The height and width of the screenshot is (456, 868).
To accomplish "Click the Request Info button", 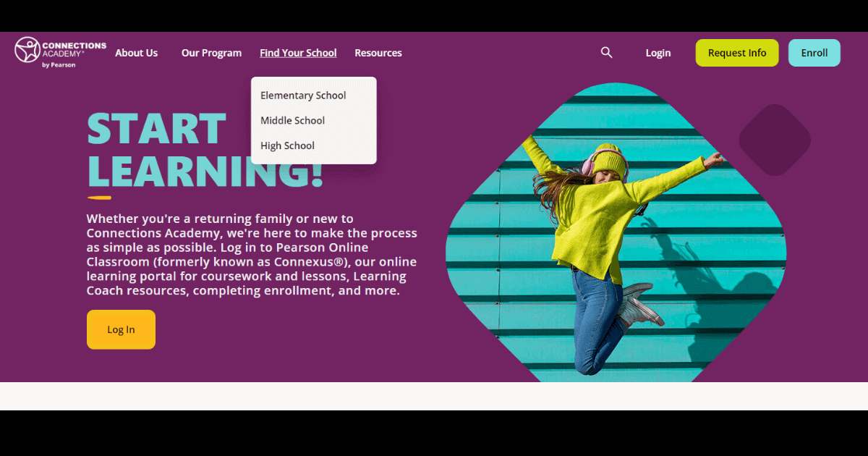I will 737,53.
